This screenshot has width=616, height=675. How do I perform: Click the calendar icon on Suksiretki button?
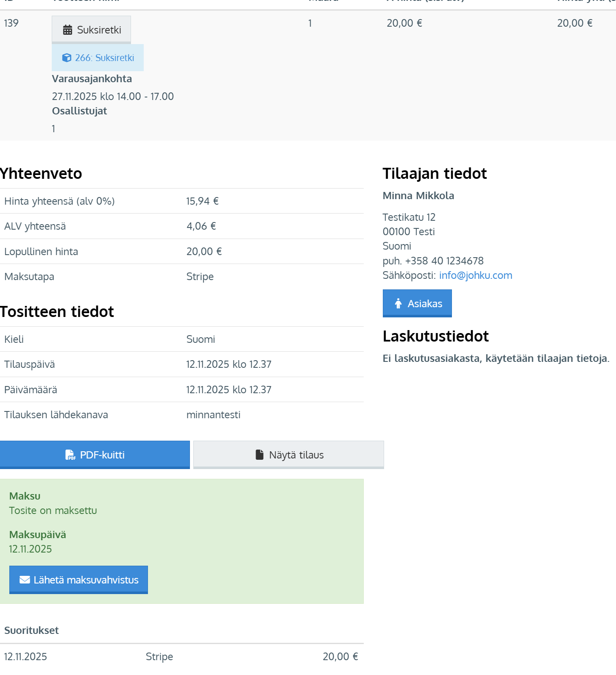67,30
